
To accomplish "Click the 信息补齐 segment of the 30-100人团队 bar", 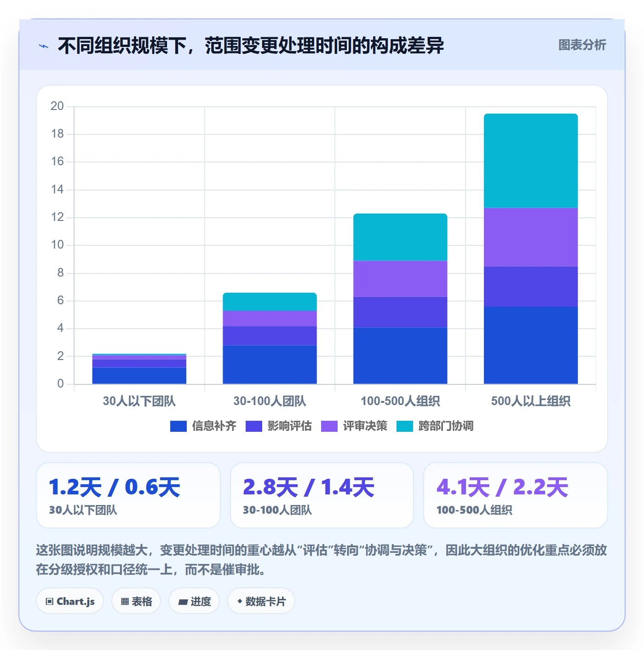I will 270,365.
